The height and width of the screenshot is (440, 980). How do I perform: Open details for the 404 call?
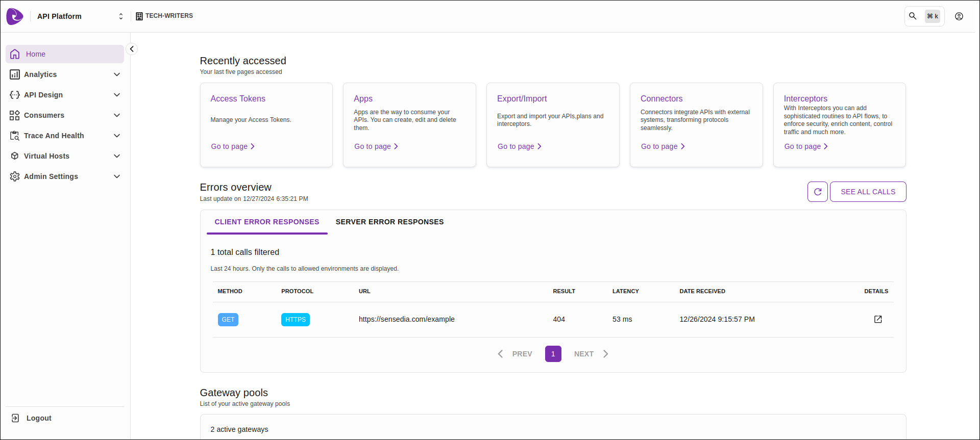(877, 319)
